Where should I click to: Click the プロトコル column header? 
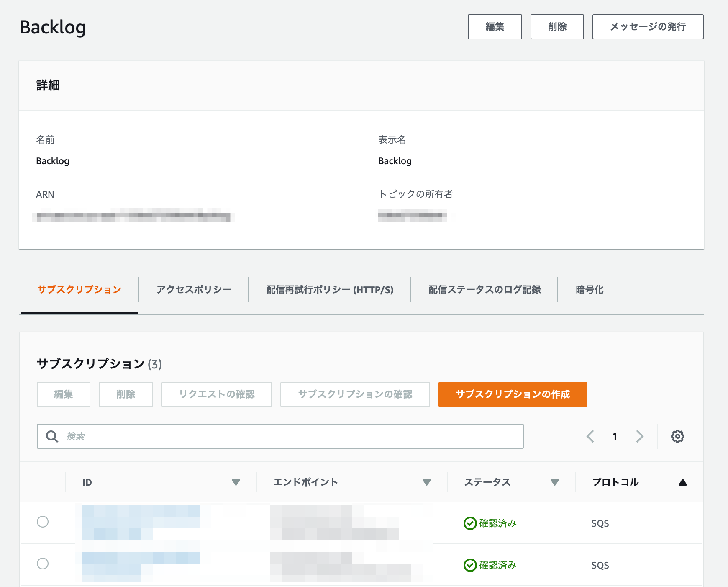tap(615, 482)
